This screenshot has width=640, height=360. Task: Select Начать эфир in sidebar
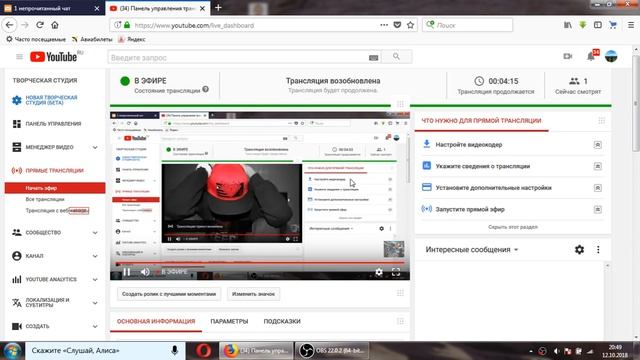[x=55, y=188]
